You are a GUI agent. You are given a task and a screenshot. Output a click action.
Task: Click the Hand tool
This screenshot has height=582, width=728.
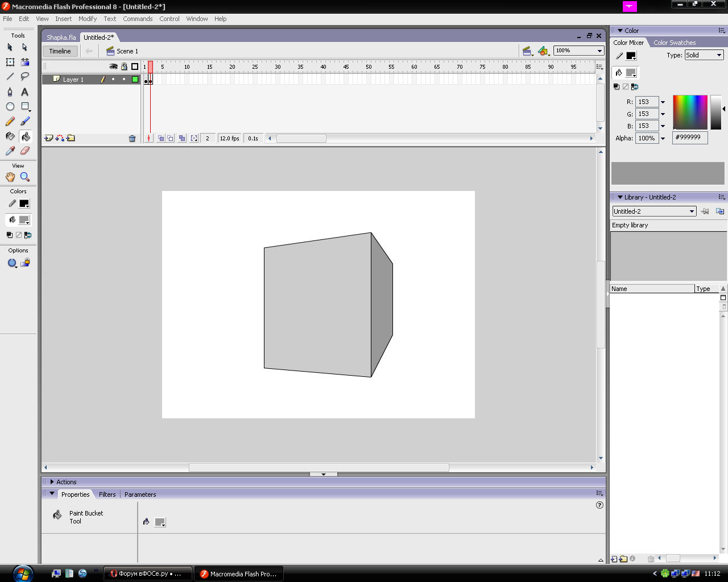point(10,177)
